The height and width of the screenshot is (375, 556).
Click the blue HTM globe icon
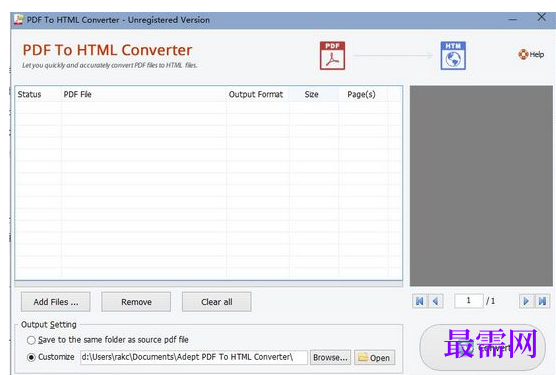tap(453, 56)
